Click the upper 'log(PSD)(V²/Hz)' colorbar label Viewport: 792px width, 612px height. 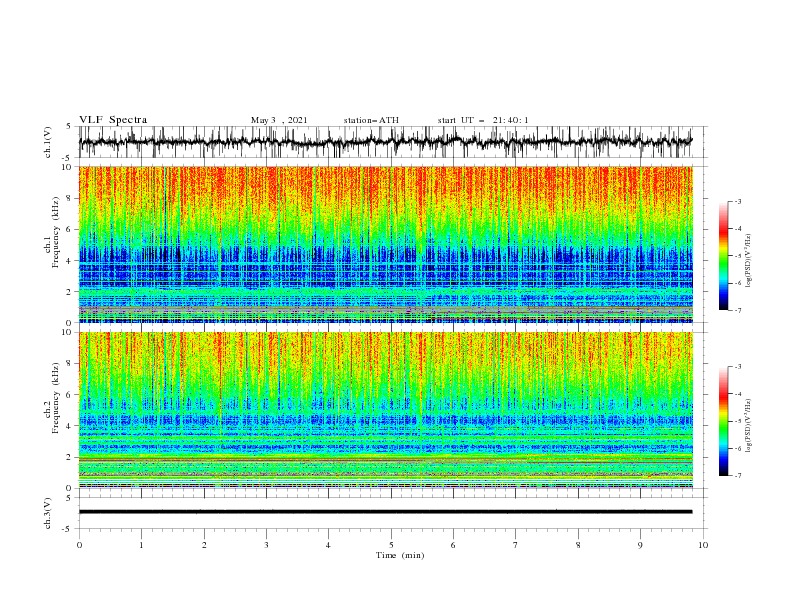(748, 261)
